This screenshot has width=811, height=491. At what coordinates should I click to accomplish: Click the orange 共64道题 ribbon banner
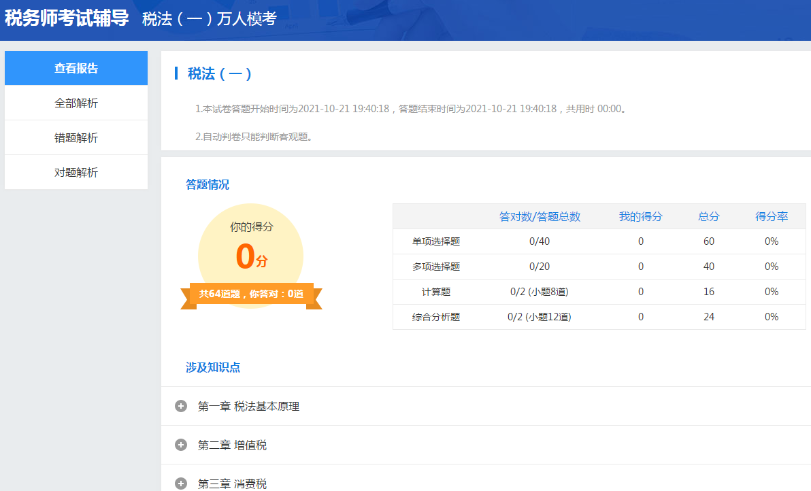pos(251,294)
